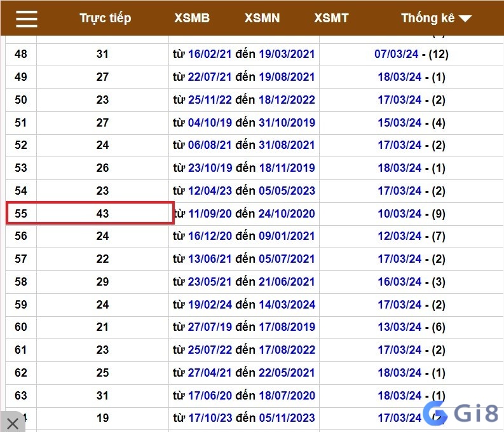Expand the Thống kê dropdown arrow
This screenshot has width=504, height=432.
[465, 18]
